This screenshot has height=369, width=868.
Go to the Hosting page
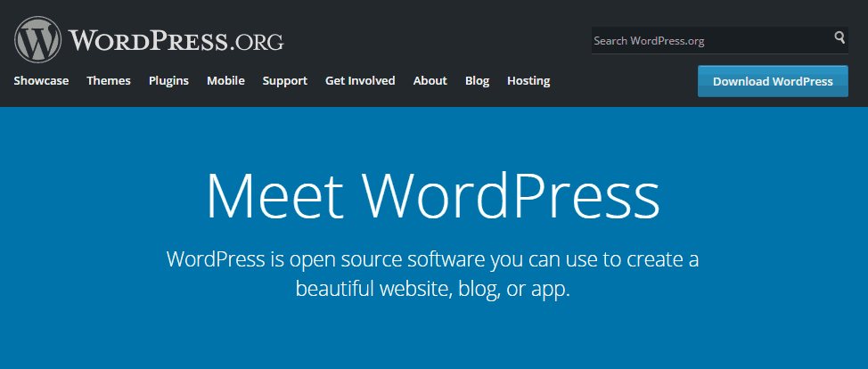[528, 81]
